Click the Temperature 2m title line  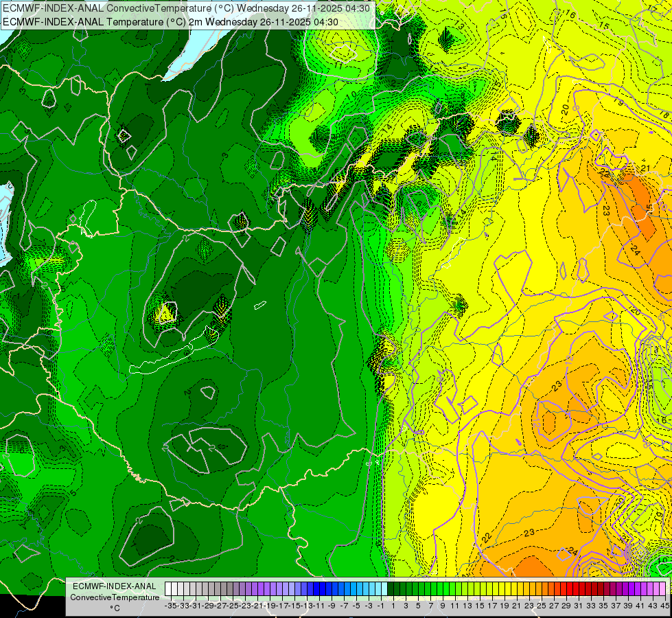[170, 22]
